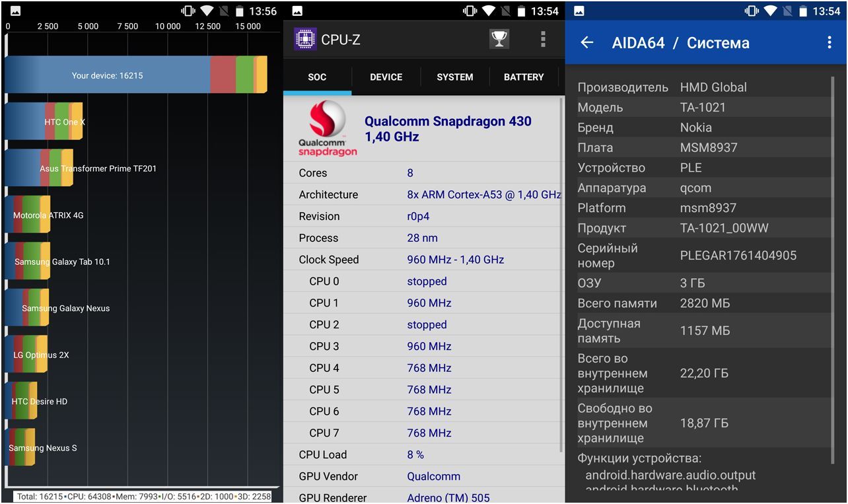The width and height of the screenshot is (848, 504).
Task: Open the BATTERY tab
Action: 523,77
